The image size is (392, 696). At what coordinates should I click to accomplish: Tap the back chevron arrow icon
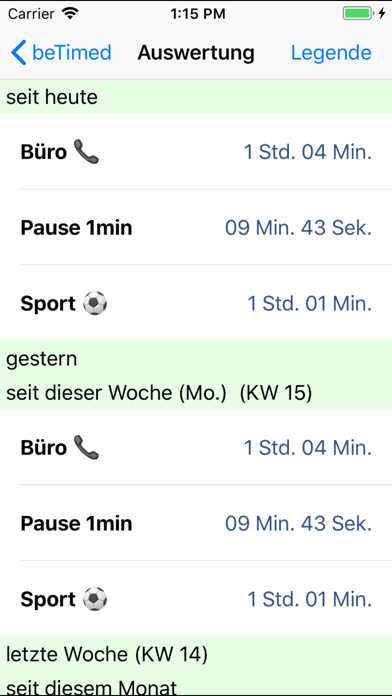click(x=19, y=52)
